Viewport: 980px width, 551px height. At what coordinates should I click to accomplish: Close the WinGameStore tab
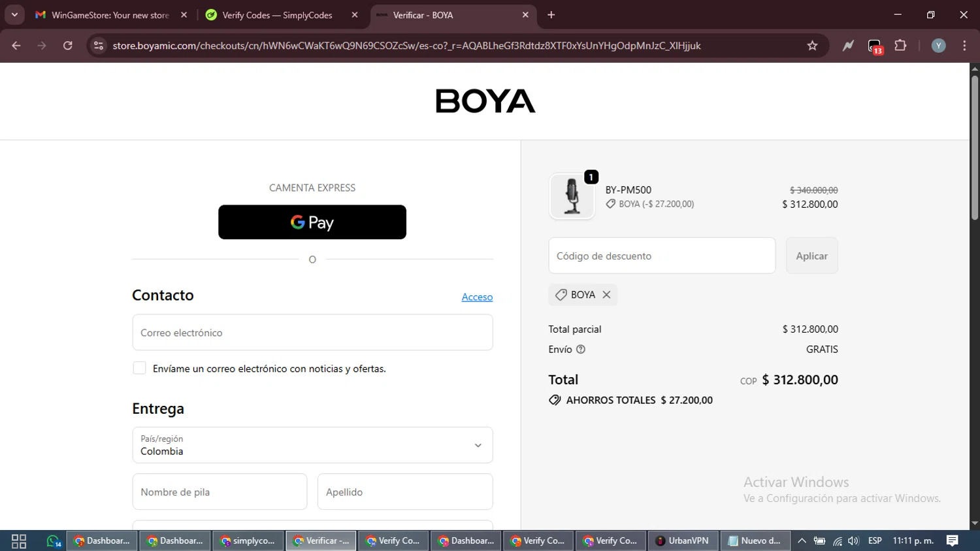click(184, 14)
